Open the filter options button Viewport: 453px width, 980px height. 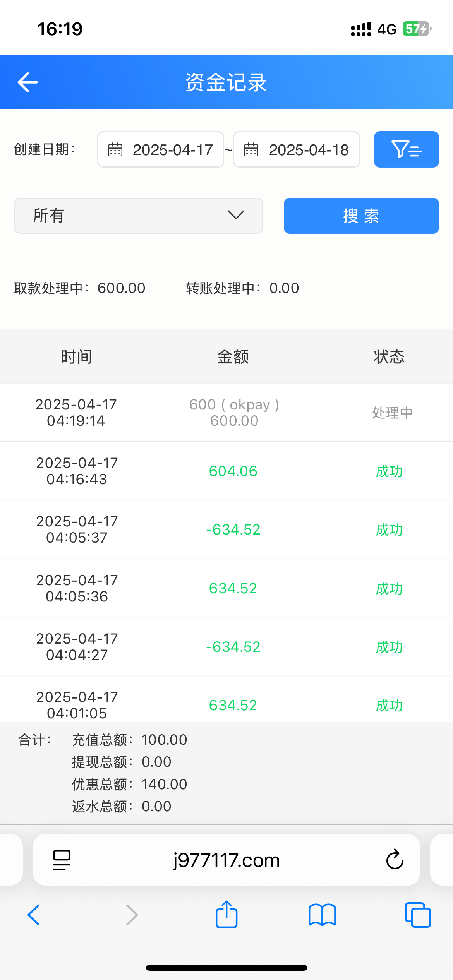[x=406, y=149]
